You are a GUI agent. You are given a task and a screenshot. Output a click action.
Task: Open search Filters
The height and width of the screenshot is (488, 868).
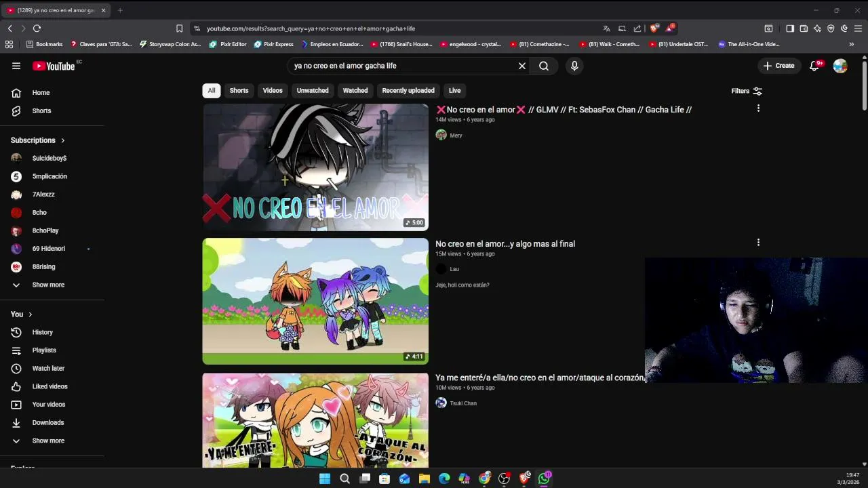747,91
